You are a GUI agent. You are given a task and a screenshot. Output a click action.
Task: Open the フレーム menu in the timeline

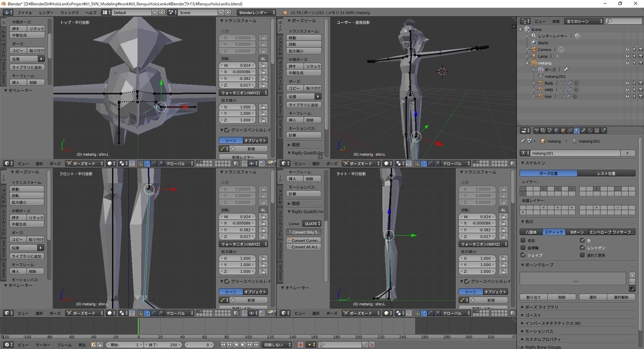pyautogui.click(x=64, y=345)
